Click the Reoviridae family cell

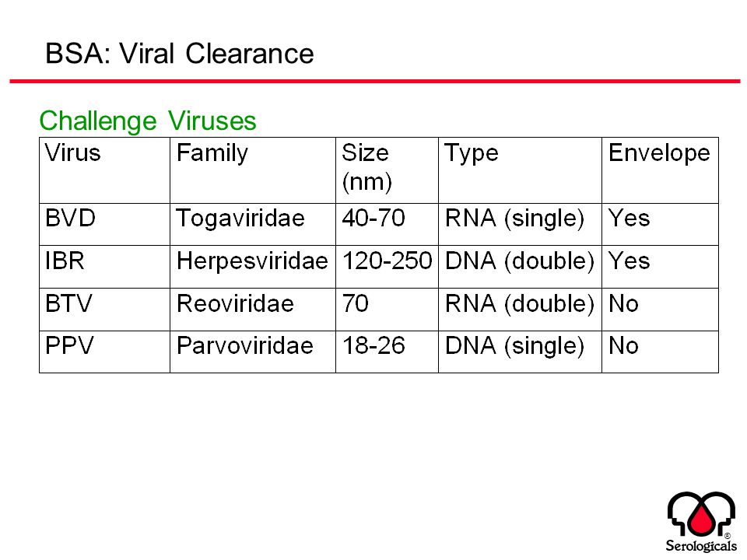[253, 310]
